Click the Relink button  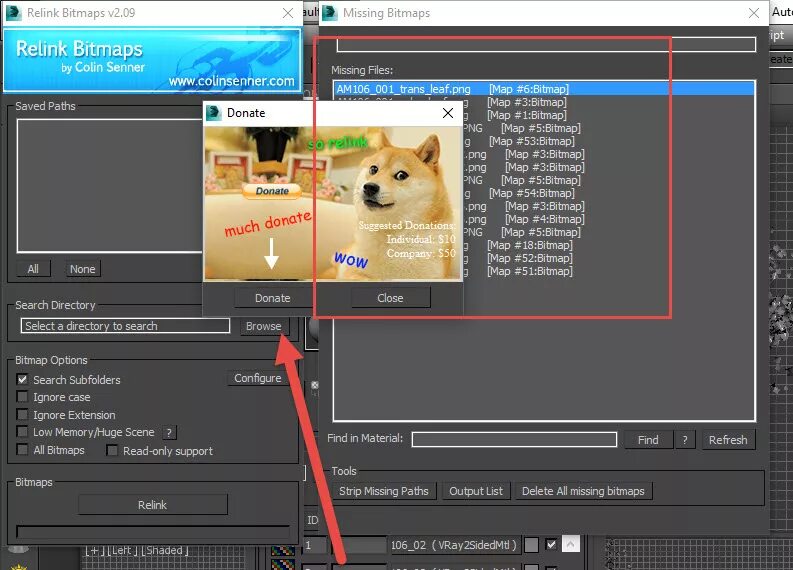point(152,505)
